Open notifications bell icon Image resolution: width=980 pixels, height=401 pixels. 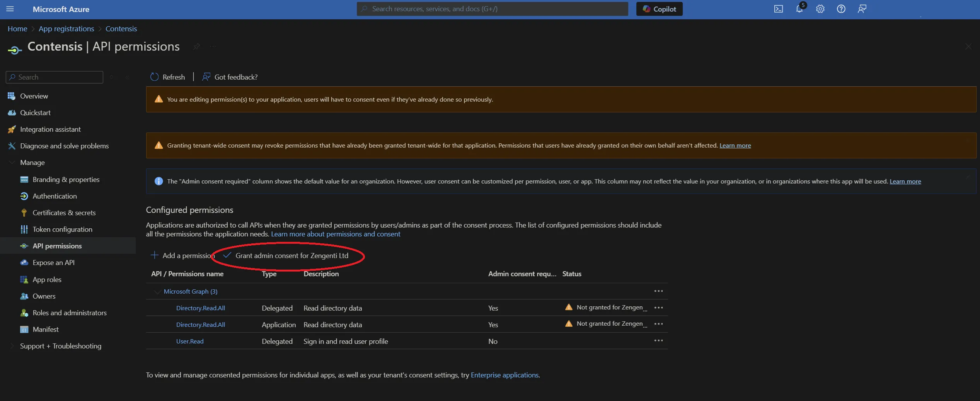pos(799,9)
